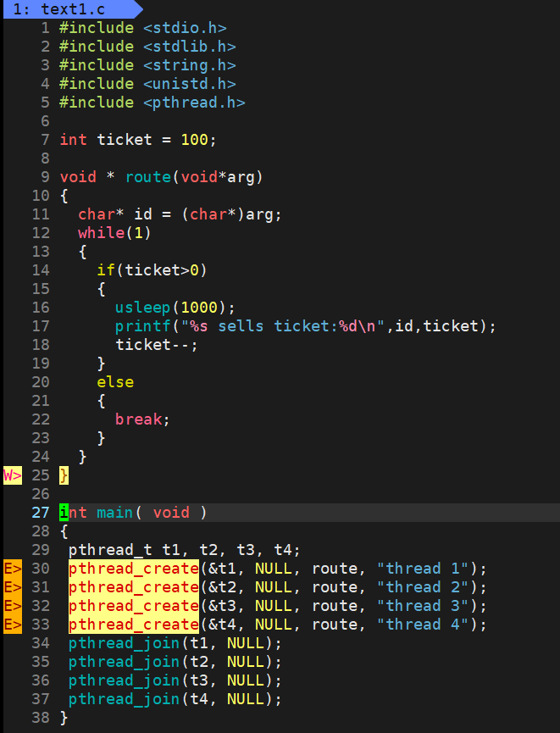Screen dimensions: 560x733
Task: Click the highlighted closing brace on line 25
Action: click(64, 475)
